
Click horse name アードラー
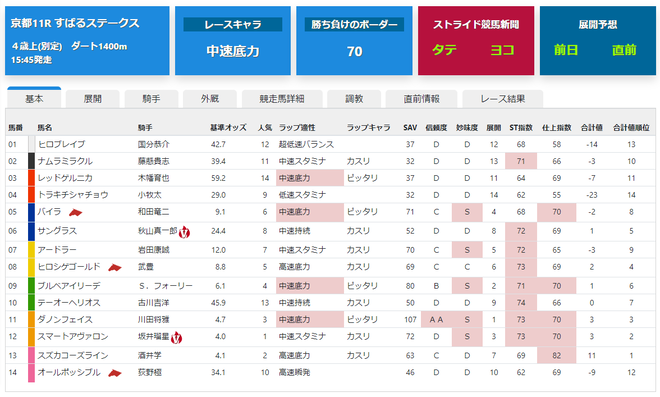pyautogui.click(x=57, y=250)
